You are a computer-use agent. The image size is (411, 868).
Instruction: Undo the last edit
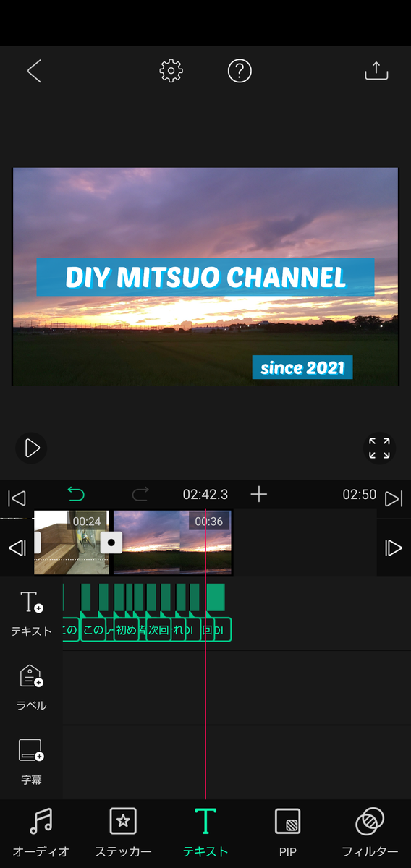click(76, 495)
